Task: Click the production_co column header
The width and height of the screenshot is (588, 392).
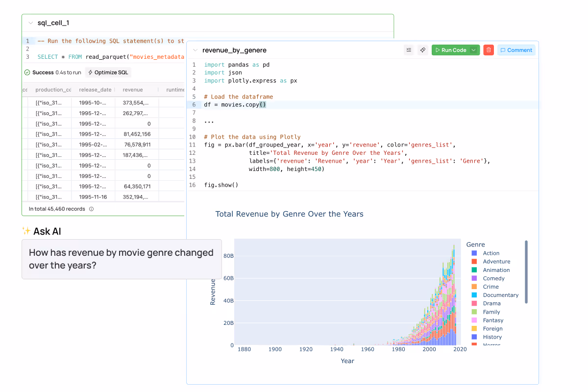Action: coord(53,90)
